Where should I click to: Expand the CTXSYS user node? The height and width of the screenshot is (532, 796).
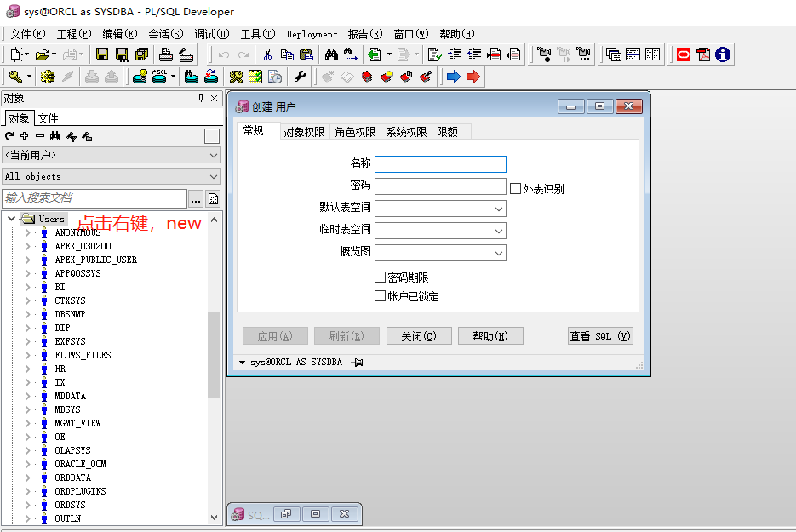click(28, 300)
